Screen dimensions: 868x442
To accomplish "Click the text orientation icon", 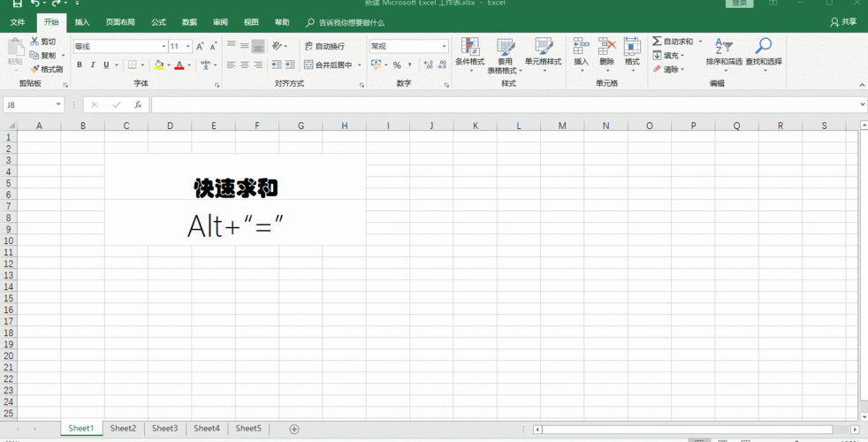I will point(278,46).
